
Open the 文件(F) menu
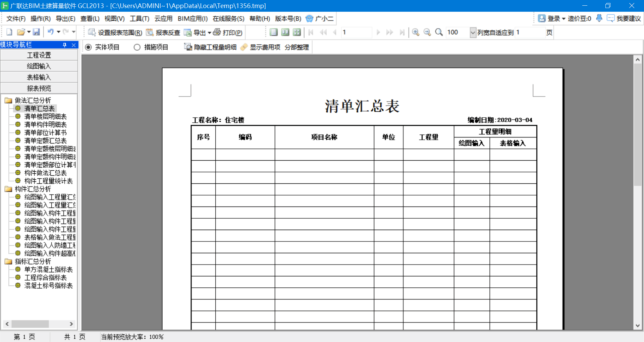coord(16,18)
